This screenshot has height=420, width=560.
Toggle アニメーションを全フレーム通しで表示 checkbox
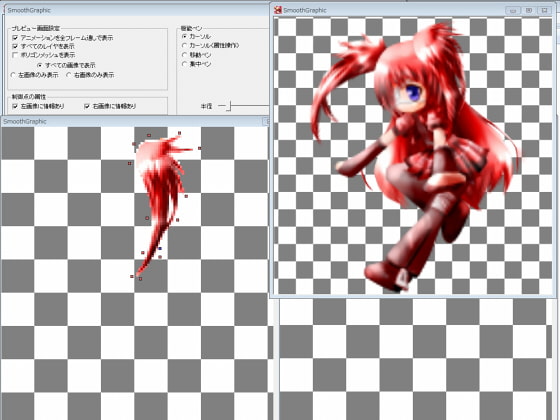click(15, 38)
